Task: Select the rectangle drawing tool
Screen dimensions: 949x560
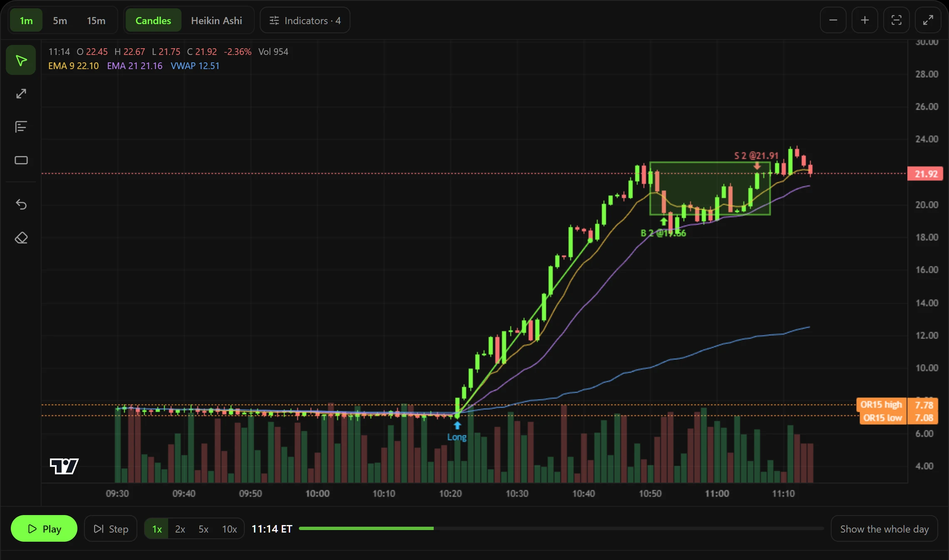Action: (x=21, y=160)
